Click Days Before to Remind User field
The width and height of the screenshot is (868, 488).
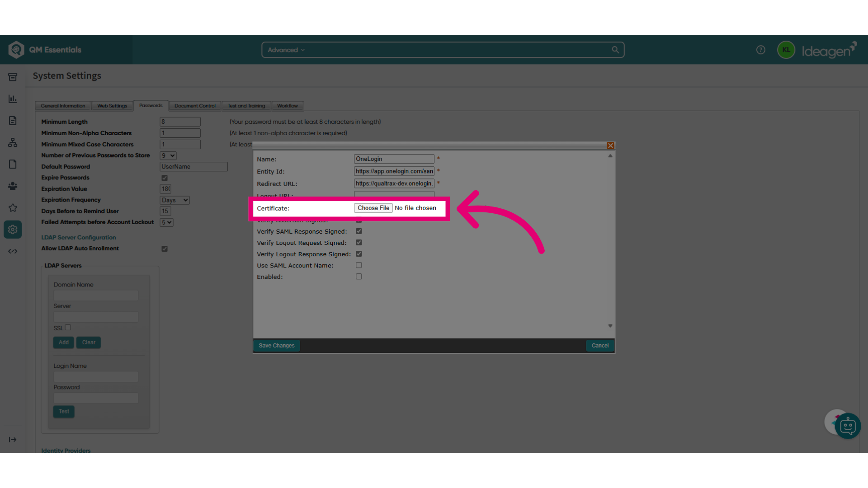pos(165,211)
